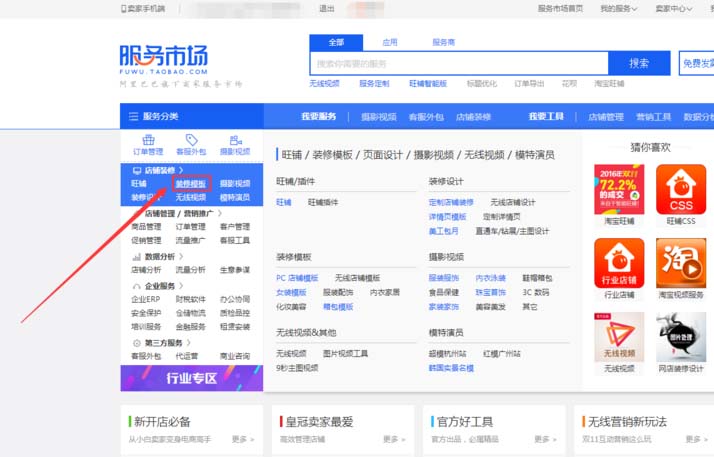This screenshot has width=714, height=457.
Task: Click 定制店铺装修 under 装修设计
Action: pos(451,202)
